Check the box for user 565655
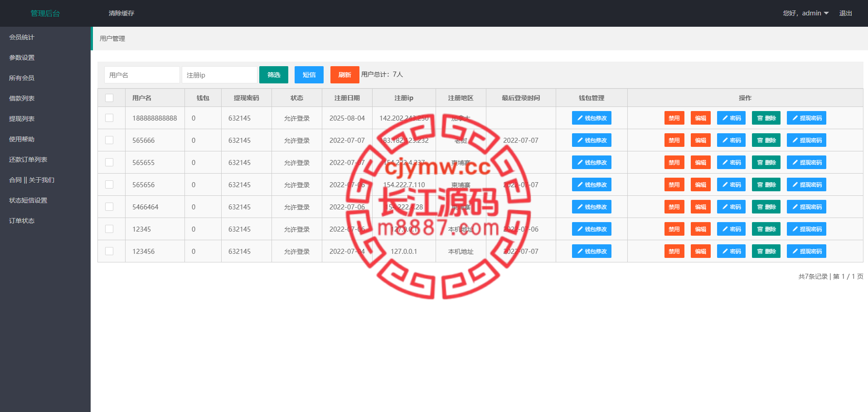Screen dimensions: 868x412 point(109,162)
